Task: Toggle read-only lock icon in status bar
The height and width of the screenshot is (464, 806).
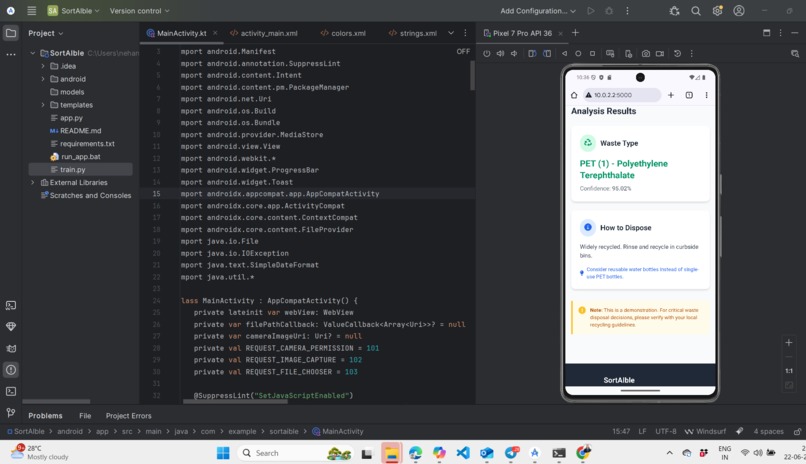Action: [797, 432]
